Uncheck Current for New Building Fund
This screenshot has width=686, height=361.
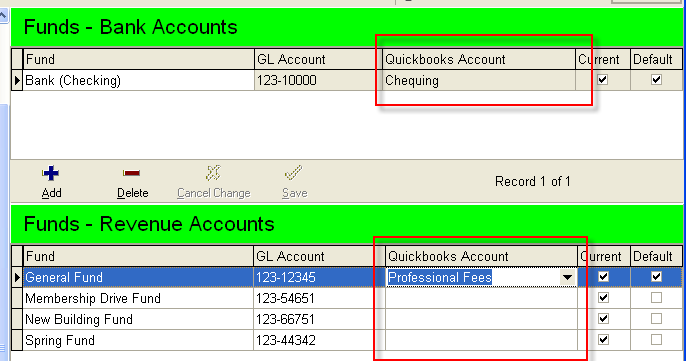pos(603,319)
